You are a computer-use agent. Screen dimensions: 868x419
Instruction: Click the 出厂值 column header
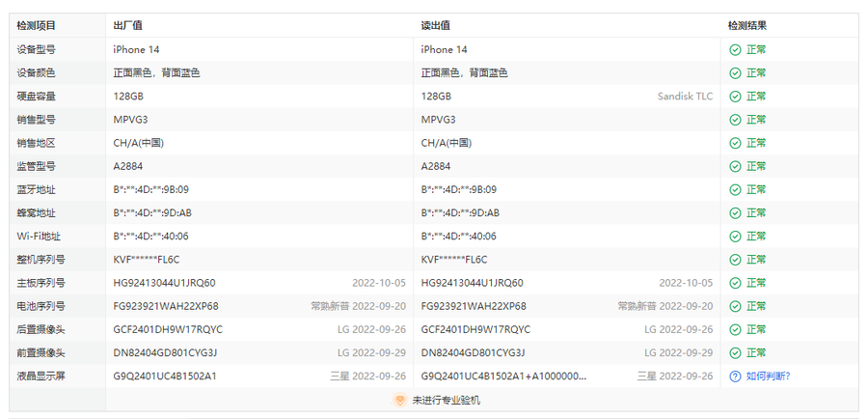128,25
